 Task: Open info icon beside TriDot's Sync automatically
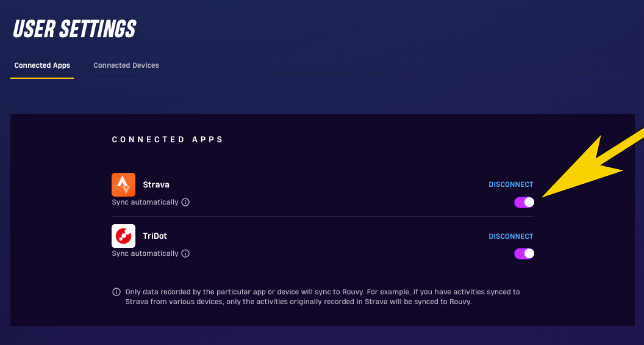pos(185,253)
